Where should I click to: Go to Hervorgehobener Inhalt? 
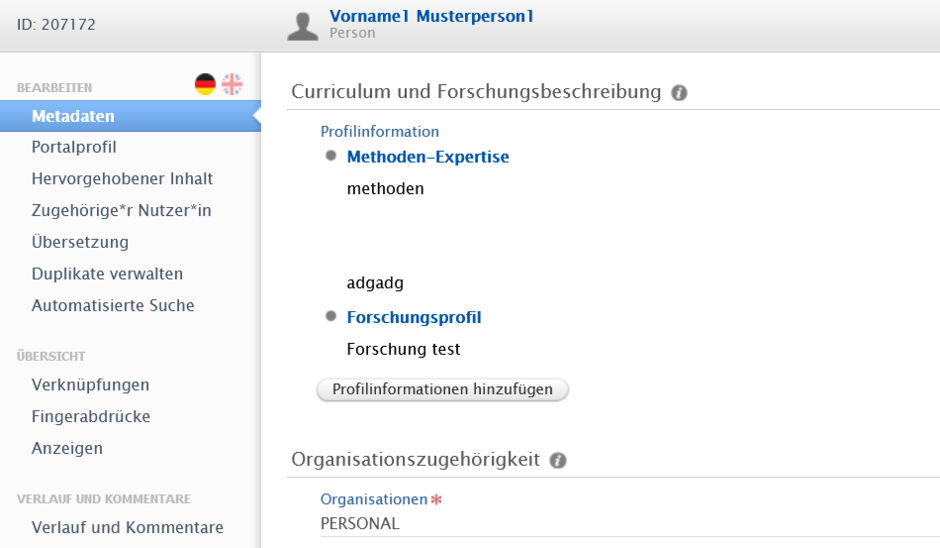[x=122, y=179]
